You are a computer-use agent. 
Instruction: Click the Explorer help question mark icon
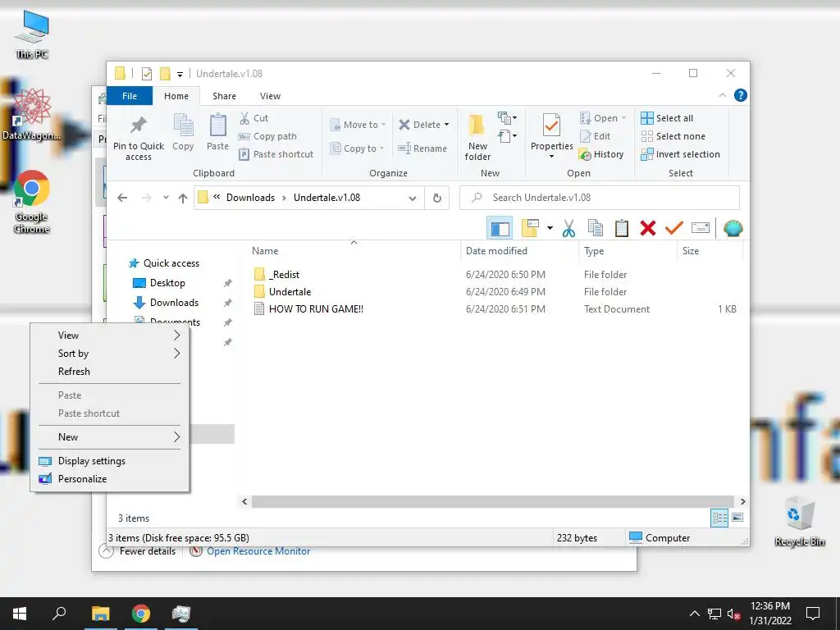[741, 95]
